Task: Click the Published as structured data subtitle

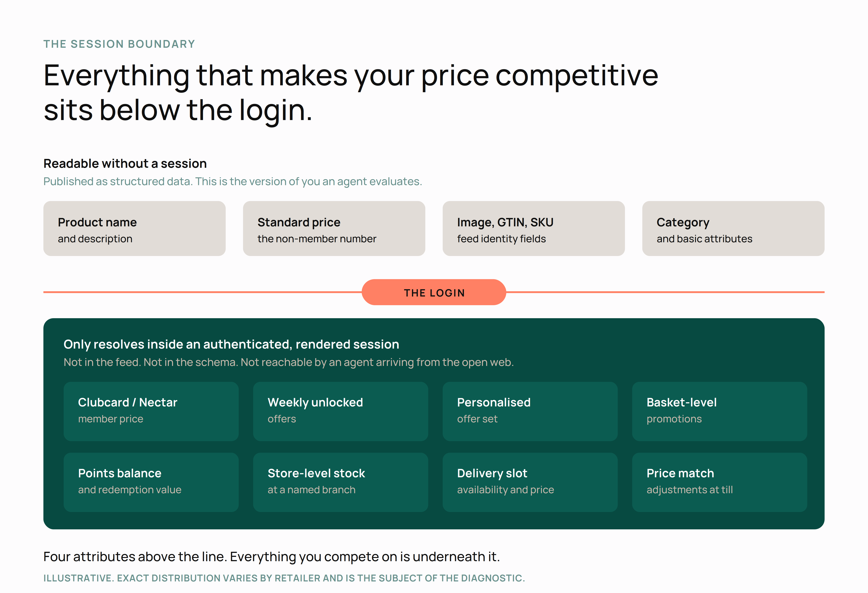Action: 233,182
